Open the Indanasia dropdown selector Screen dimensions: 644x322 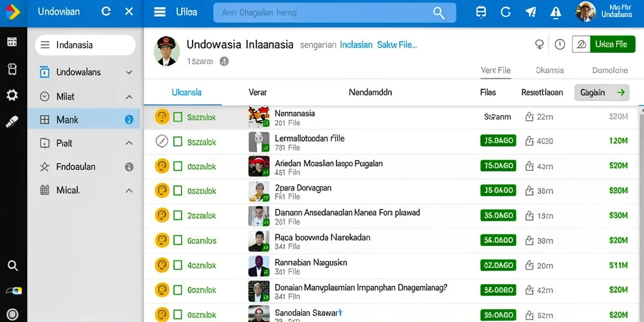(85, 45)
